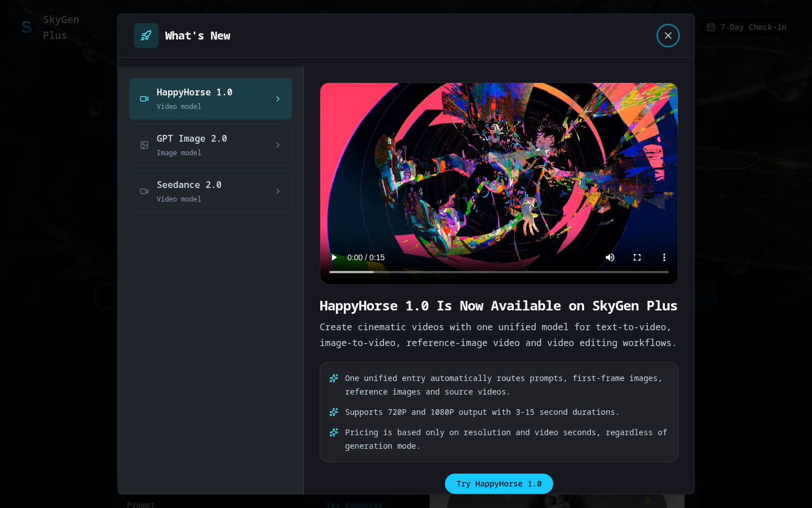Click the sparkle icon beside the unified entry bullet

tap(334, 378)
